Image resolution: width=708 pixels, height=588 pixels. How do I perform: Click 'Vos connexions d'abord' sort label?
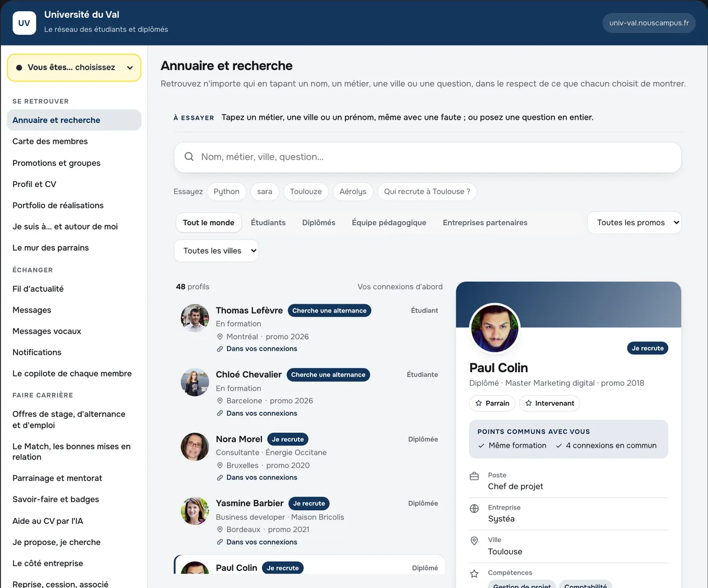coord(400,287)
